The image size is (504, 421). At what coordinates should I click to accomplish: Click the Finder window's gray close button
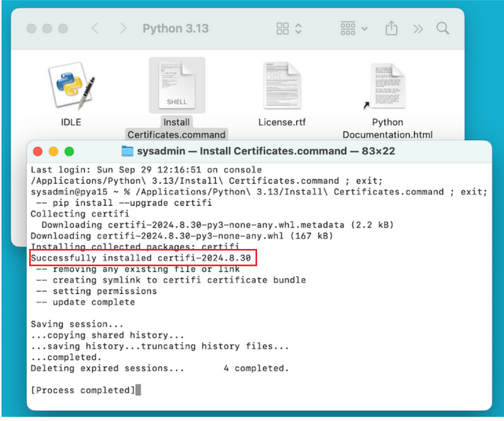point(31,28)
